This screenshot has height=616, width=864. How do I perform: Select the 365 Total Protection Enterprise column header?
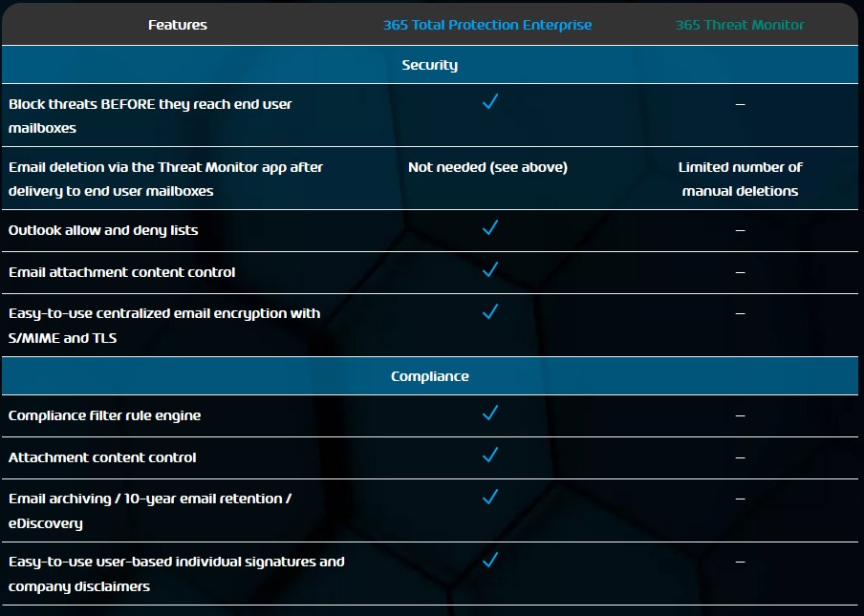(487, 25)
